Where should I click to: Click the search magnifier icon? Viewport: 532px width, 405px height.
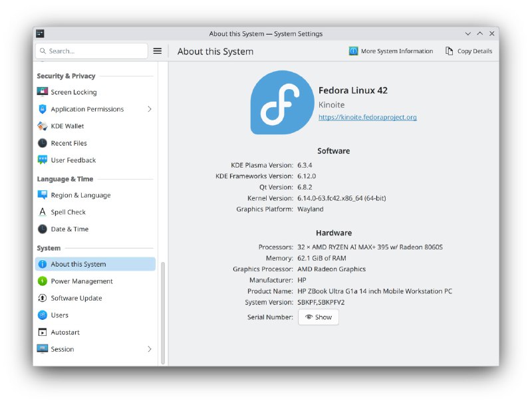tap(43, 51)
